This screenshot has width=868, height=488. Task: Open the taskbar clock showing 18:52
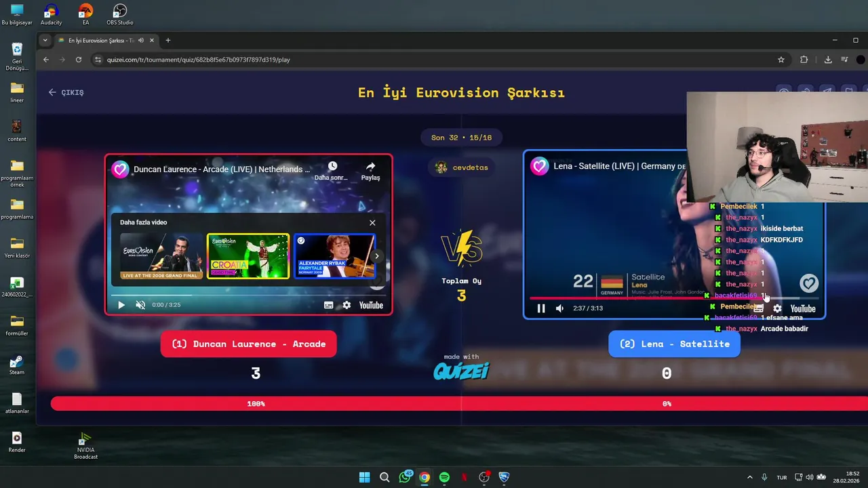click(x=847, y=477)
